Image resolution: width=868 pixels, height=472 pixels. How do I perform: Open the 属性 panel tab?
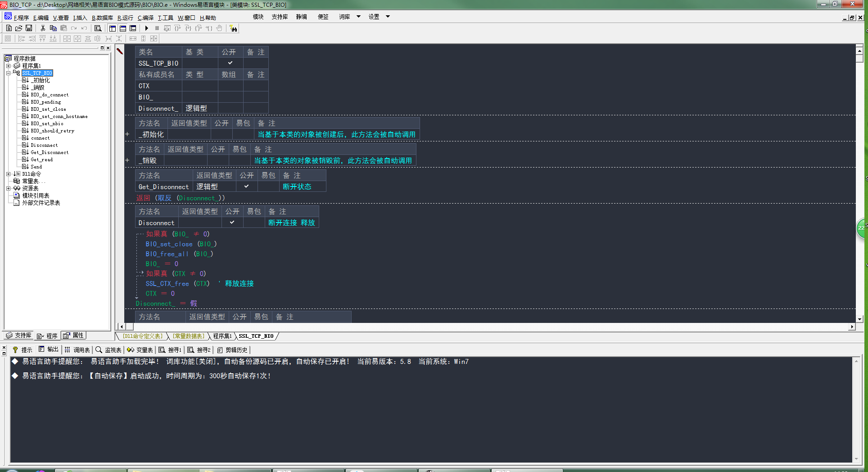(x=74, y=336)
